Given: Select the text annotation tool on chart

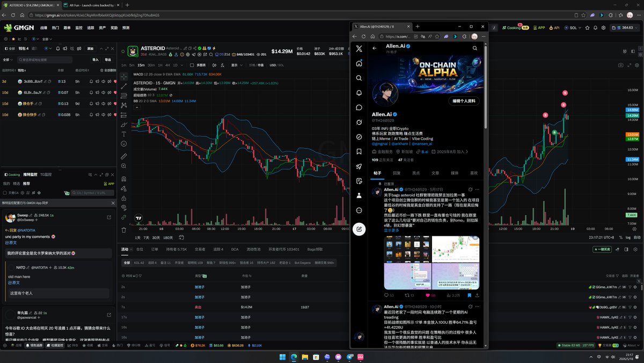Looking at the screenshot, I should coord(124,134).
